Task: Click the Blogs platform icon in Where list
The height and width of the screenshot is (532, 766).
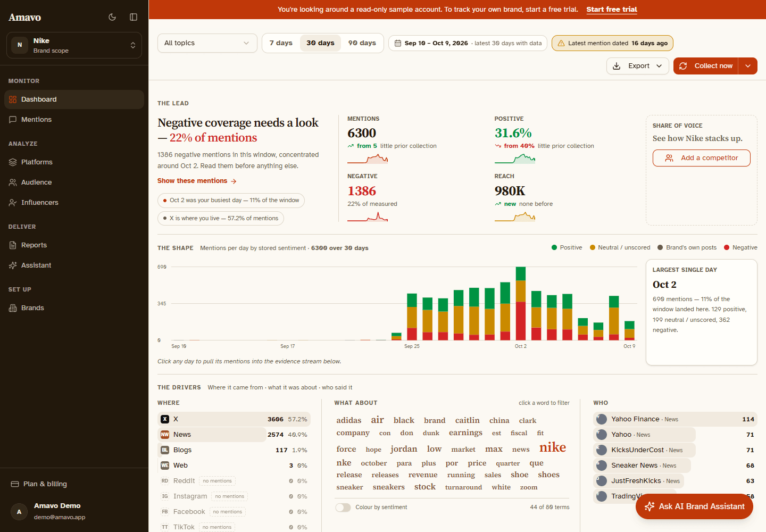Action: coord(165,450)
